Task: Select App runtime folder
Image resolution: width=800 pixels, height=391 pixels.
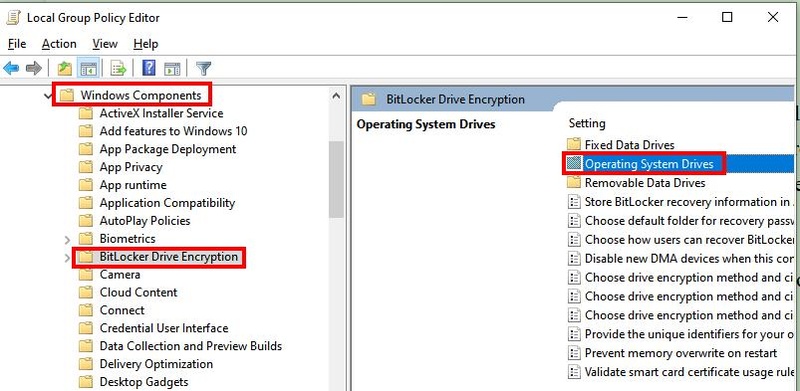Action: click(x=133, y=185)
